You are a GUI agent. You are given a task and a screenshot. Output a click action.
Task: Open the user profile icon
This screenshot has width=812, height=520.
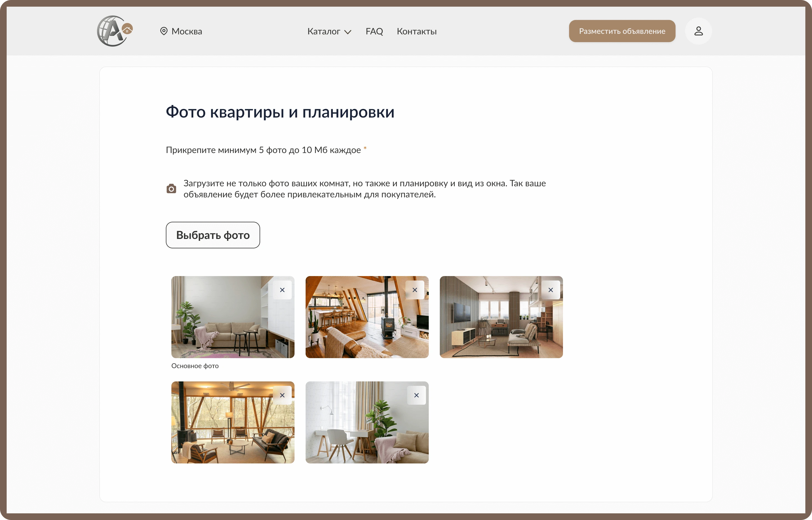pos(698,31)
